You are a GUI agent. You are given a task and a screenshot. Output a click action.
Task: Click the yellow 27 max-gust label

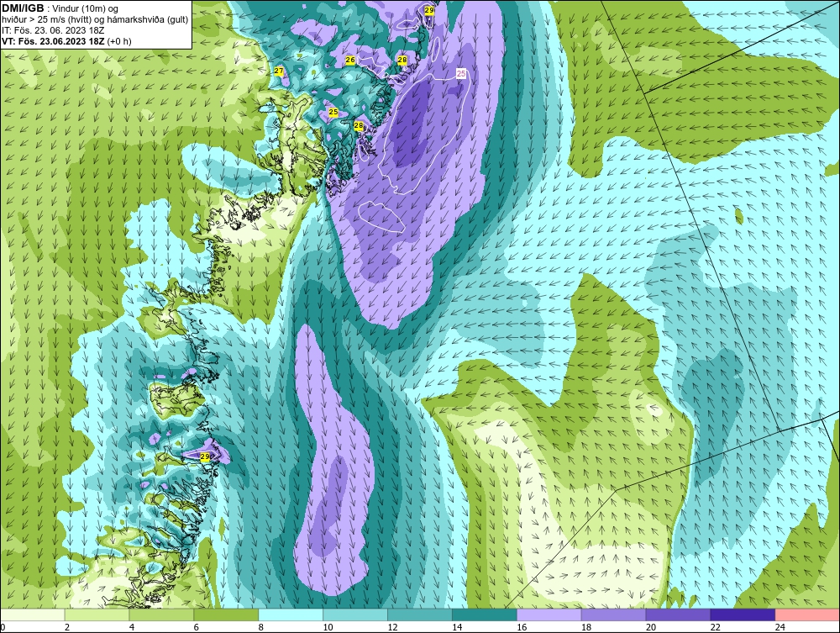pyautogui.click(x=279, y=71)
